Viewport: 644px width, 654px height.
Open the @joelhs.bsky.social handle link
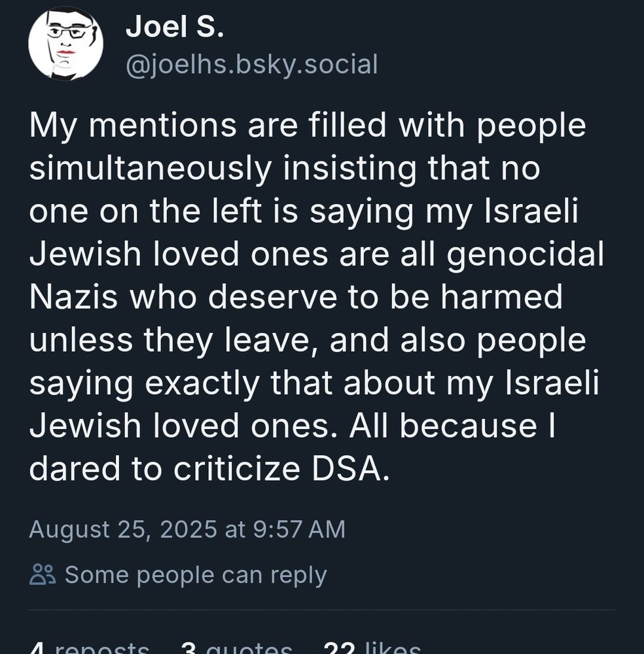coord(251,65)
